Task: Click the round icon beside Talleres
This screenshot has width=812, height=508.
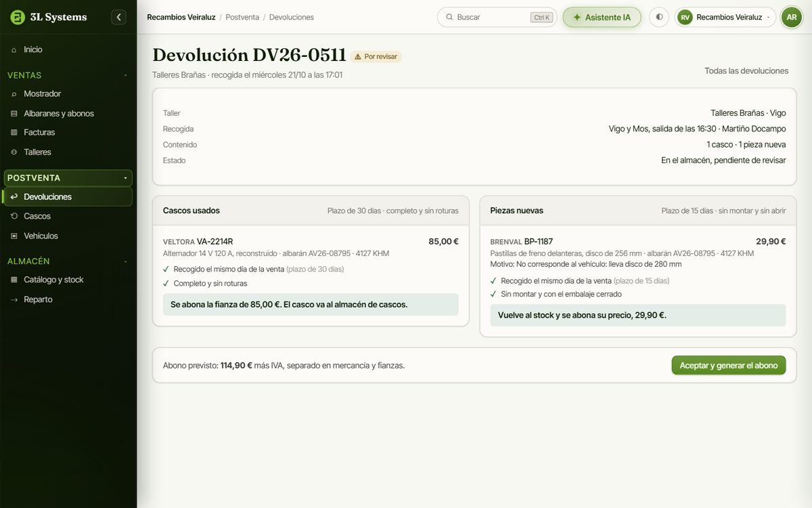Action: coord(14,152)
